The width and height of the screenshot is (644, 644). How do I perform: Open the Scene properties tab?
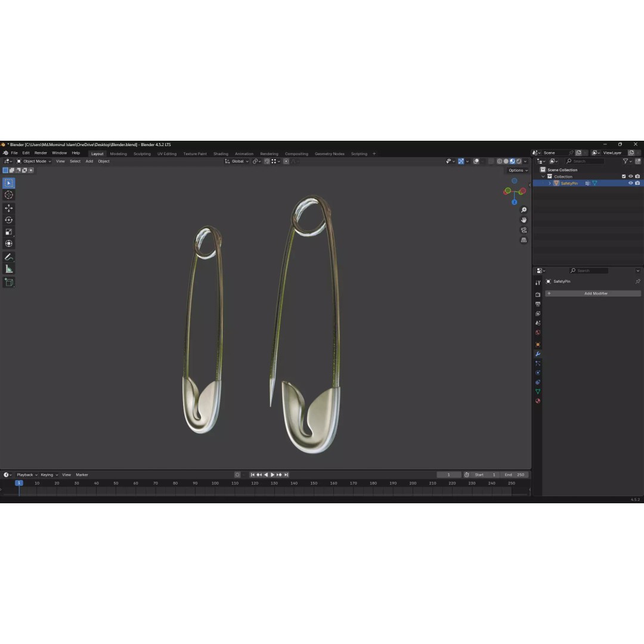click(x=538, y=323)
